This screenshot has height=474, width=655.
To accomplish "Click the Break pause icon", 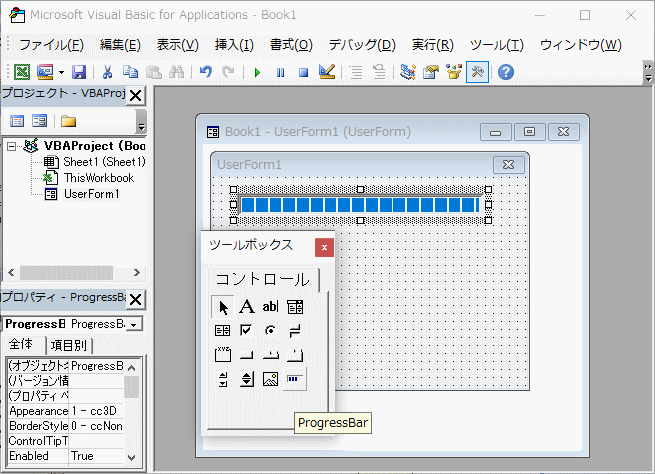I will (x=280, y=73).
